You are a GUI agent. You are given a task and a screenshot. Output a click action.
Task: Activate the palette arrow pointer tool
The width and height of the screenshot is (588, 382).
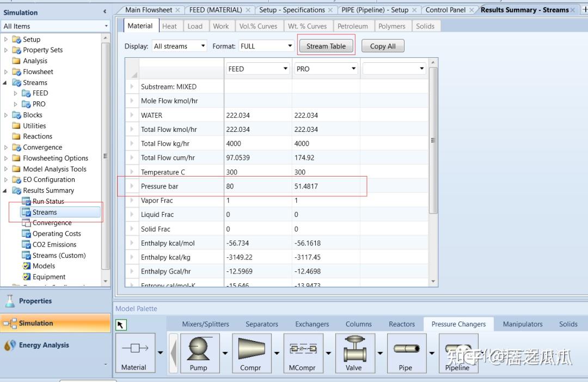click(121, 325)
